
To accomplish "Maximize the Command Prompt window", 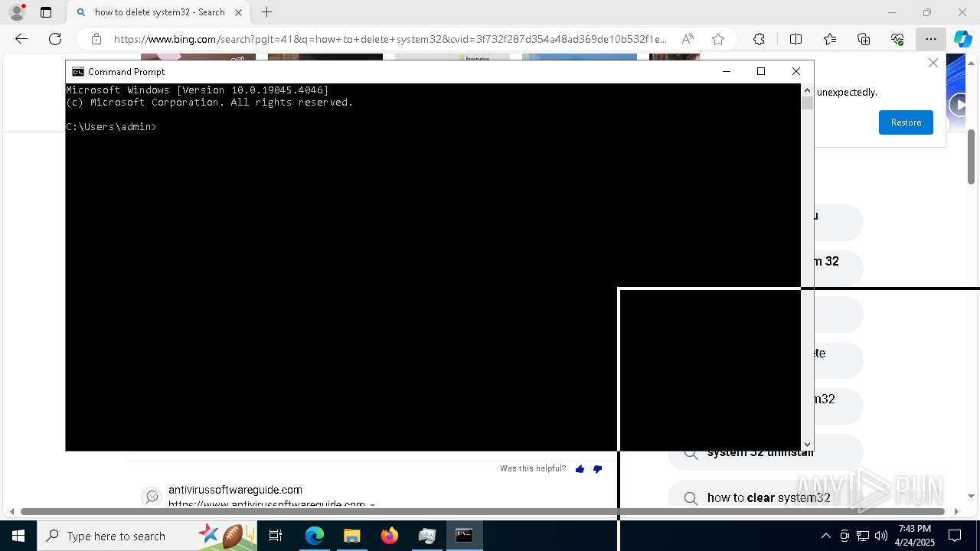I will click(x=761, y=71).
